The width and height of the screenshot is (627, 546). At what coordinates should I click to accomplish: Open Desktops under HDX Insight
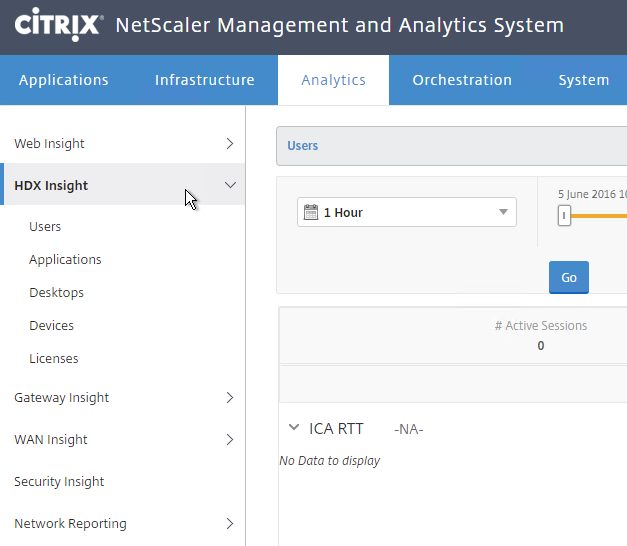[56, 293]
